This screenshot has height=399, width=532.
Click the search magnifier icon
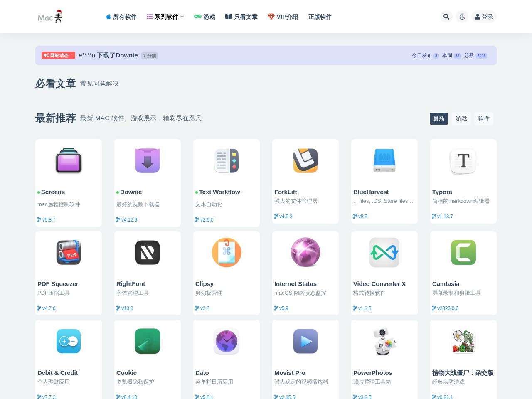point(446,17)
